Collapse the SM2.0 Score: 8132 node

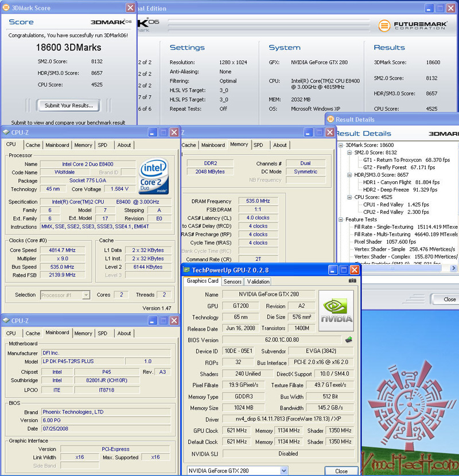click(x=349, y=153)
